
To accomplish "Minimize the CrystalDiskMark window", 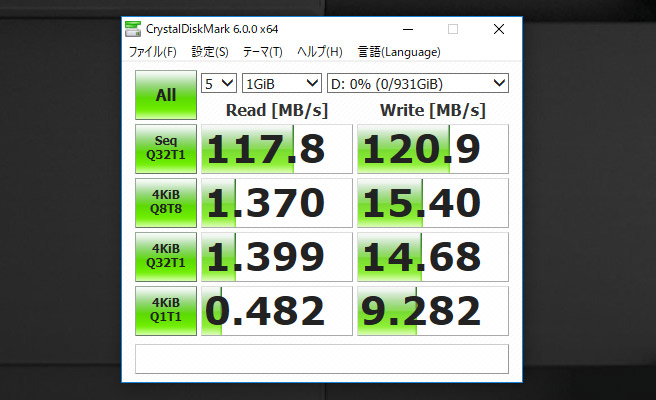I will coord(406,29).
